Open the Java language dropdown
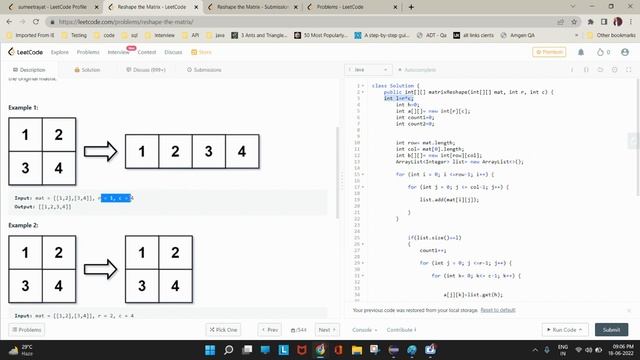The image size is (640, 360). coord(368,70)
